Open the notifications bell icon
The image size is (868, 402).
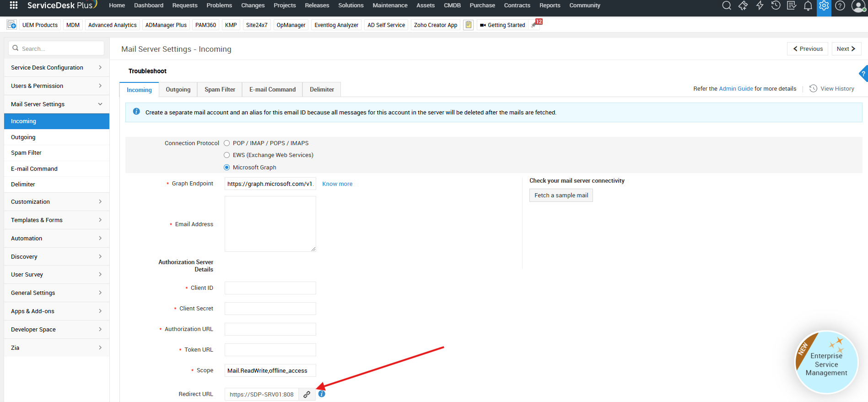808,5
